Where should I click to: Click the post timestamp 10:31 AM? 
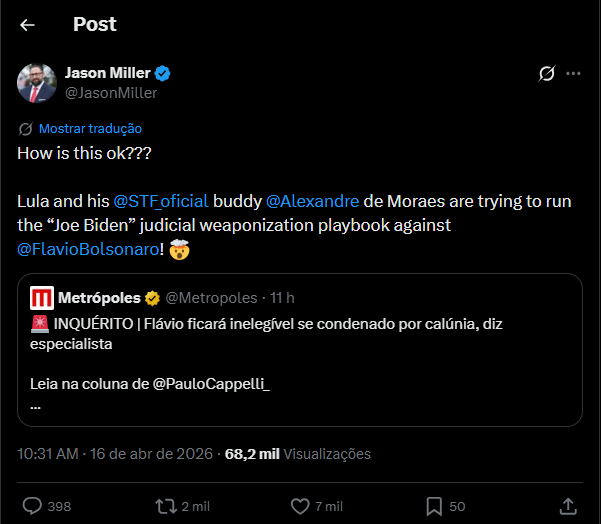tap(48, 453)
